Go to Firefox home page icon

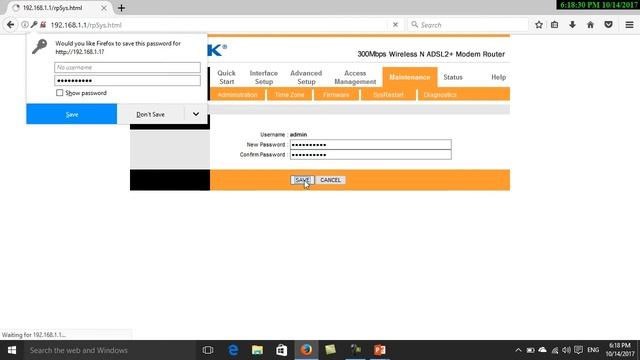[x=590, y=25]
